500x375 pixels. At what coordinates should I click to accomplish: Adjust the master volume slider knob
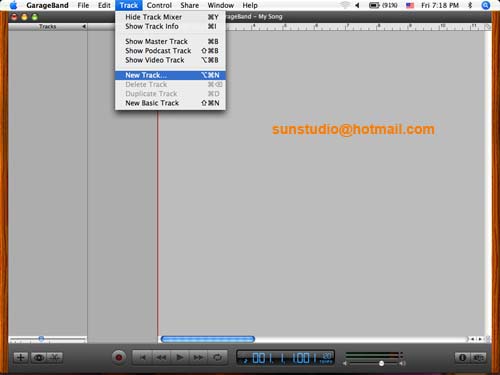click(x=381, y=363)
